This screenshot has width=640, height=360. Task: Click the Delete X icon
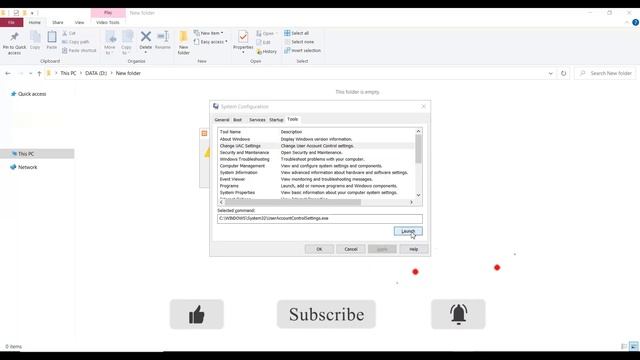pos(146,36)
